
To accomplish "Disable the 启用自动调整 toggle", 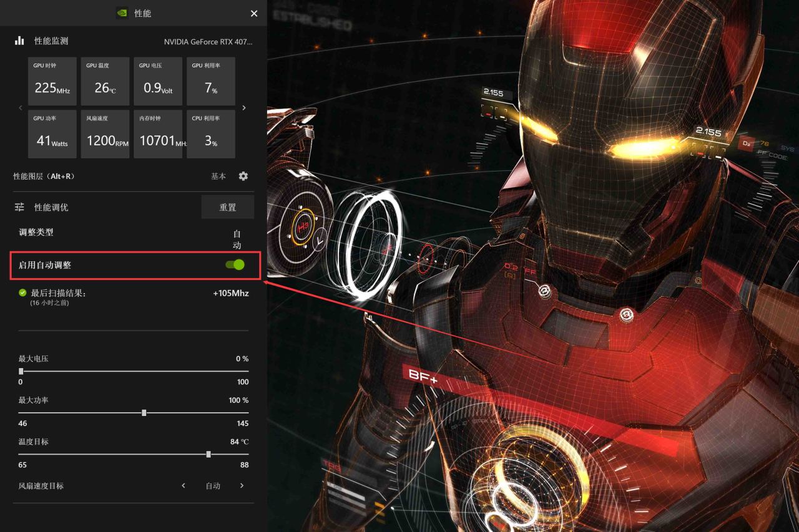I will tap(235, 265).
